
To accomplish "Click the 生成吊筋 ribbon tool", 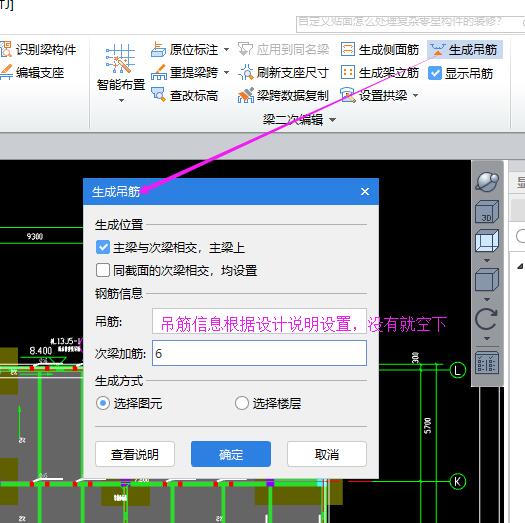I will pos(464,50).
